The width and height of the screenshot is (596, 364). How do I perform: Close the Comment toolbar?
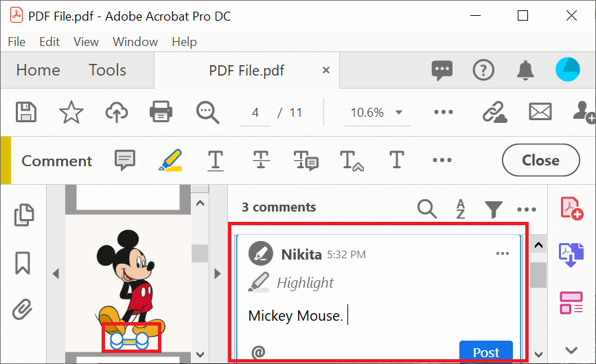coord(540,161)
